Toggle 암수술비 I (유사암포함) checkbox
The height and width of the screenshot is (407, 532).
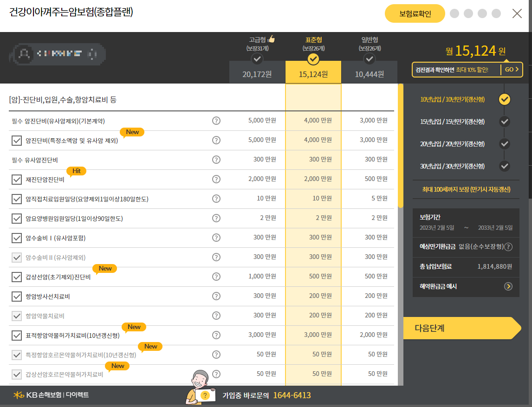[17, 238]
